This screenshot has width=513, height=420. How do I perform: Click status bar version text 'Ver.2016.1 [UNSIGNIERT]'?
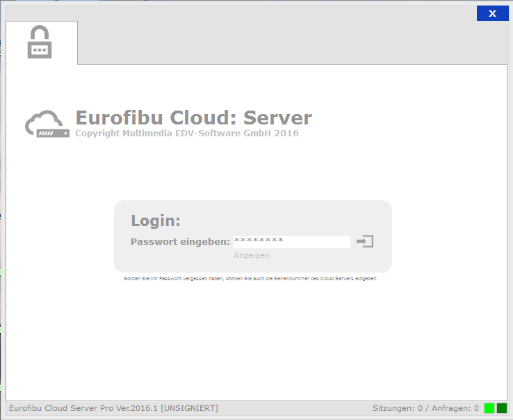point(167,408)
